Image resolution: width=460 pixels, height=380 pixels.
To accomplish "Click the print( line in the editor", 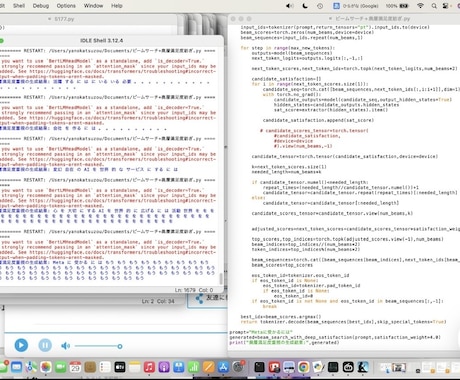I will [x=284, y=342].
